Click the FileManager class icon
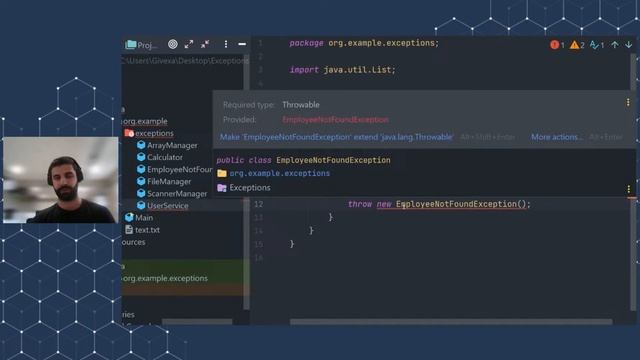This screenshot has height=360, width=640. coord(141,181)
